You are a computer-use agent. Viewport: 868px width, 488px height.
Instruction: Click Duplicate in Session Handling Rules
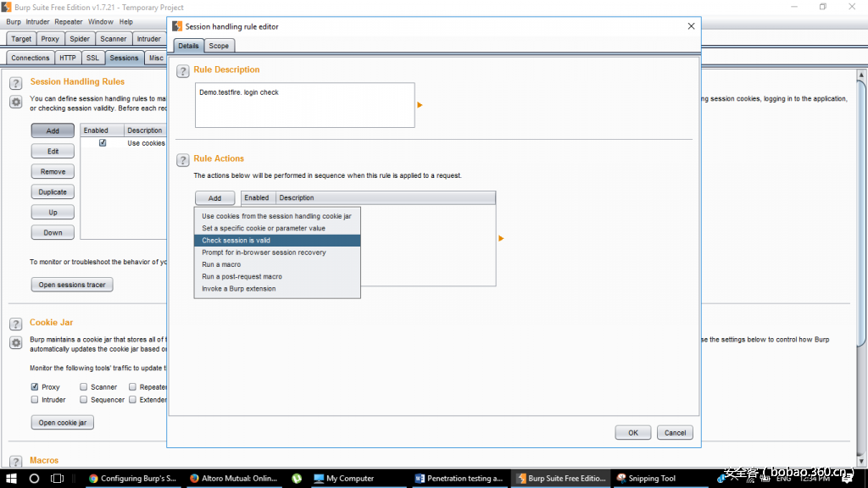click(x=53, y=192)
